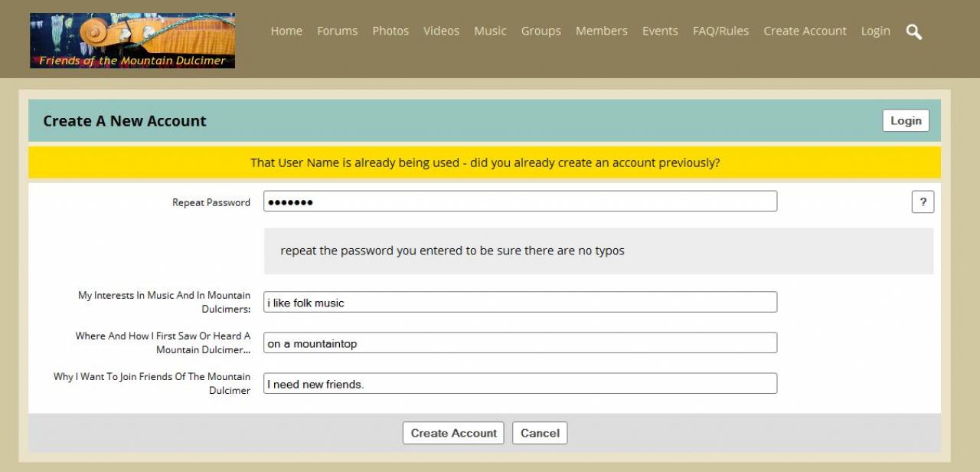The height and width of the screenshot is (472, 980).
Task: Navigate to Photos
Action: [390, 31]
